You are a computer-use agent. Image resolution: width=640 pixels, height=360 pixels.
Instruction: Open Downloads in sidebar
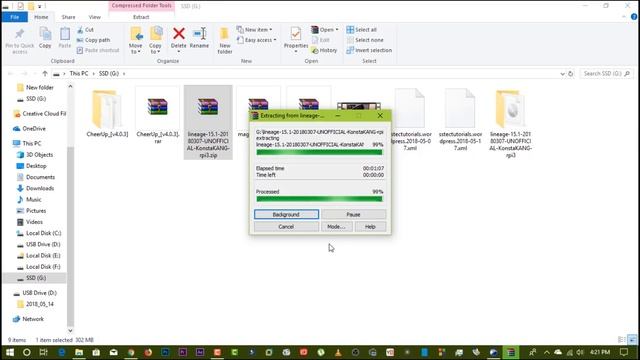35,188
